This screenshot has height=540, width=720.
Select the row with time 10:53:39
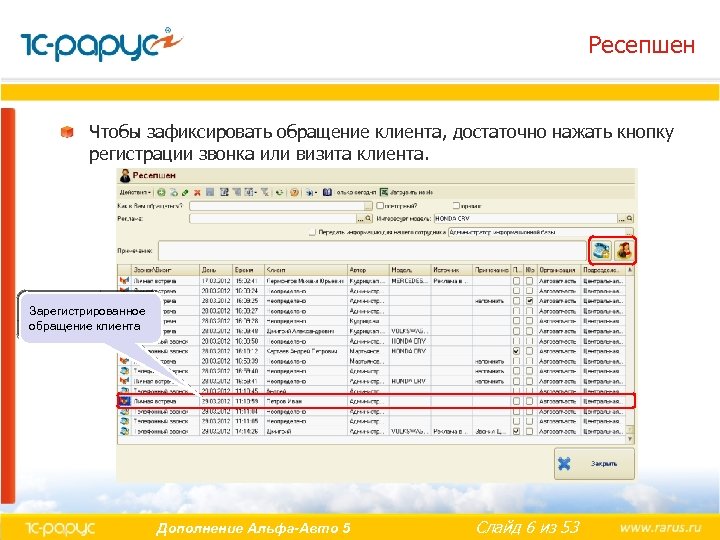(x=372, y=361)
